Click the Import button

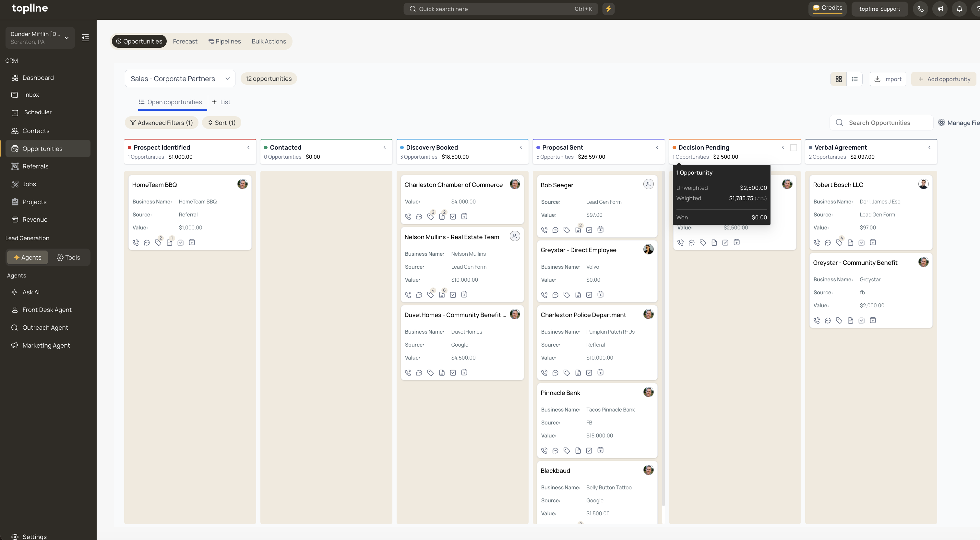(x=888, y=79)
